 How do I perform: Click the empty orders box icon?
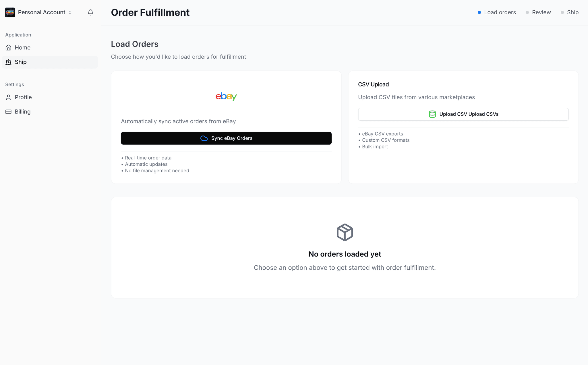(345, 232)
